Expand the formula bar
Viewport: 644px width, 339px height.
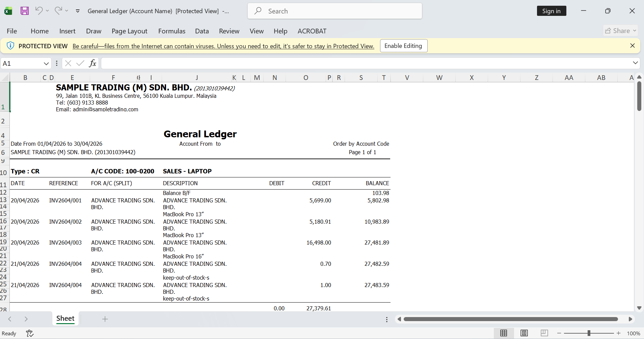pyautogui.click(x=635, y=63)
